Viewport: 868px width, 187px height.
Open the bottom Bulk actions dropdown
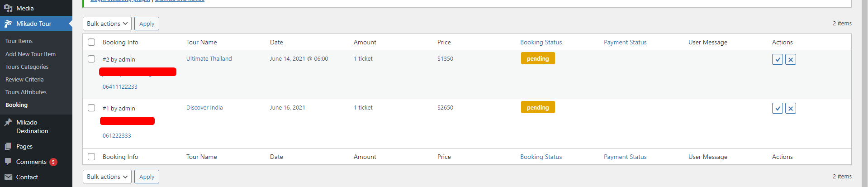click(107, 177)
